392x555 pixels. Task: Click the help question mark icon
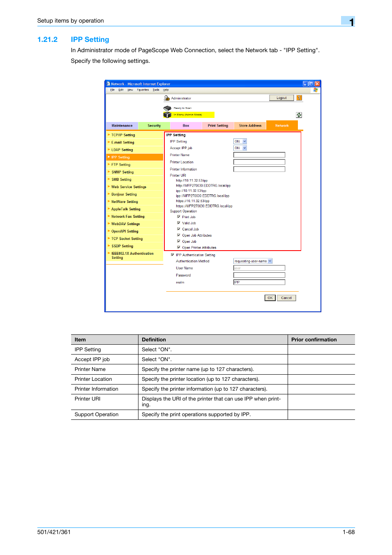(x=299, y=98)
